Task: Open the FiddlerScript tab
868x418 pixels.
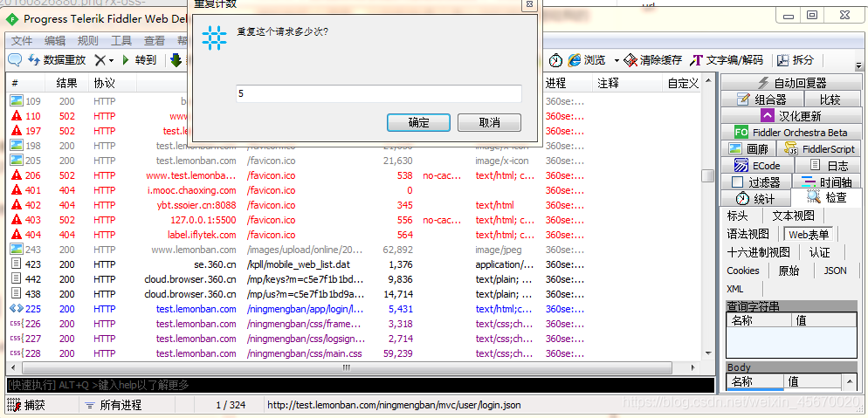Action: click(x=820, y=148)
